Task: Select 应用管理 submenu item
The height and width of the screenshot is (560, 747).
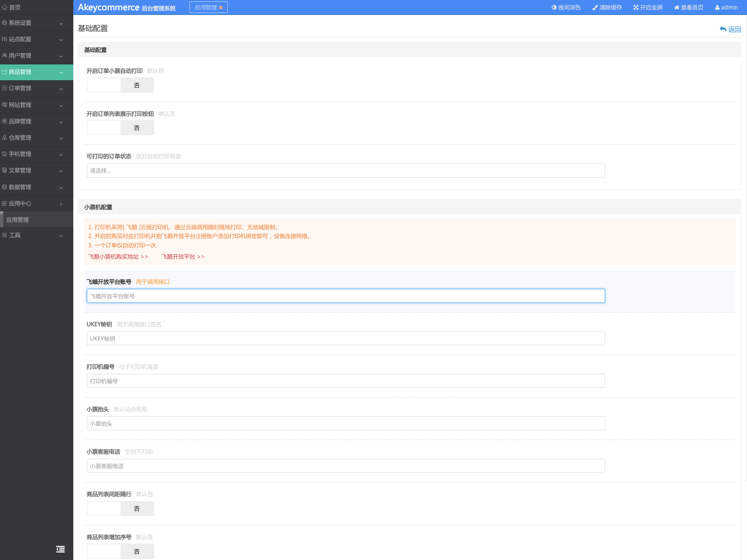Action: [x=36, y=220]
